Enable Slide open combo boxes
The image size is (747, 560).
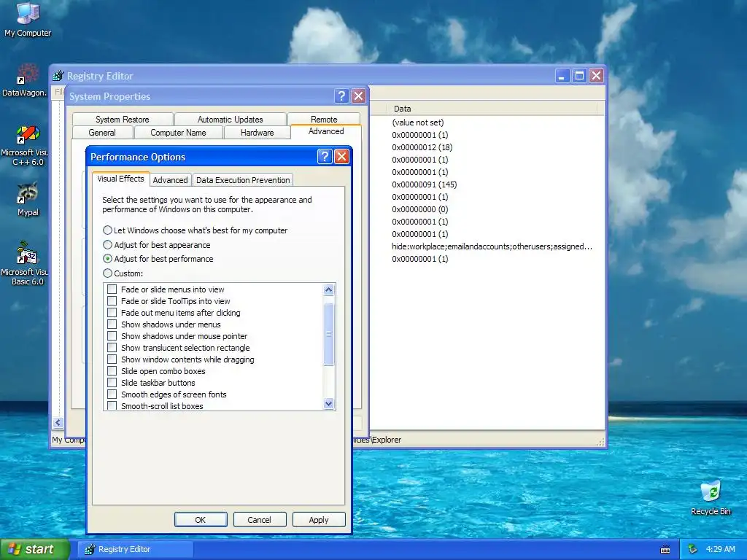click(112, 371)
